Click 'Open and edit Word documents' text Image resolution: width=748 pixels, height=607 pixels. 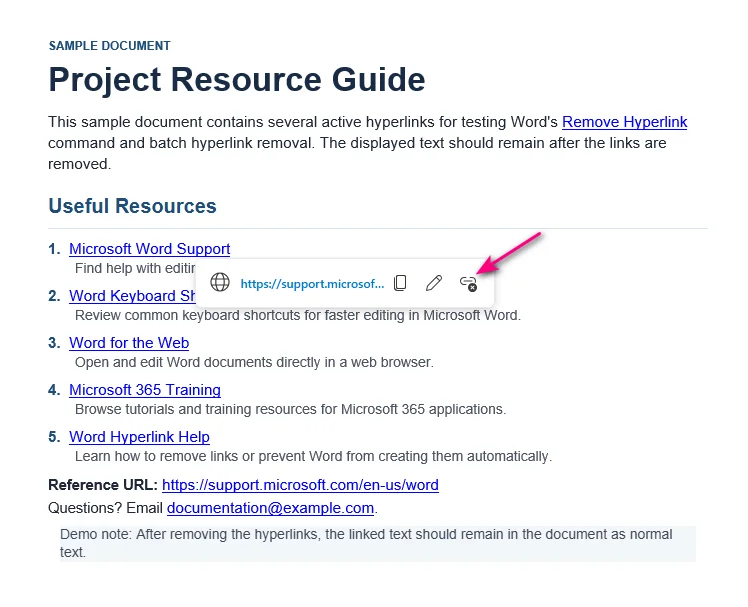(x=254, y=363)
